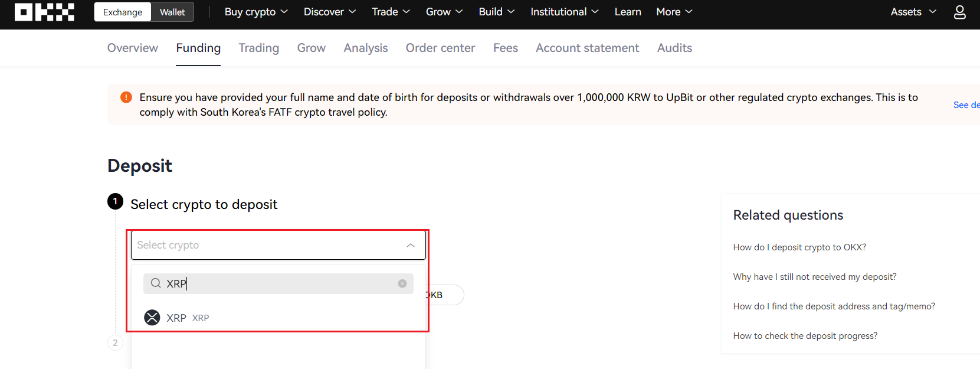Switch to the Exchange toggle
The width and height of the screenshot is (980, 369).
coord(123,12)
